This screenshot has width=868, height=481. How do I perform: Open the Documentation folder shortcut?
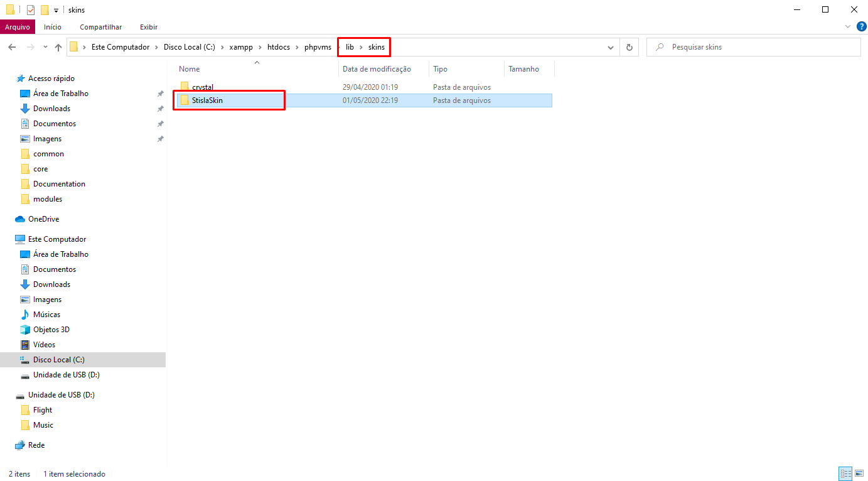tap(59, 184)
